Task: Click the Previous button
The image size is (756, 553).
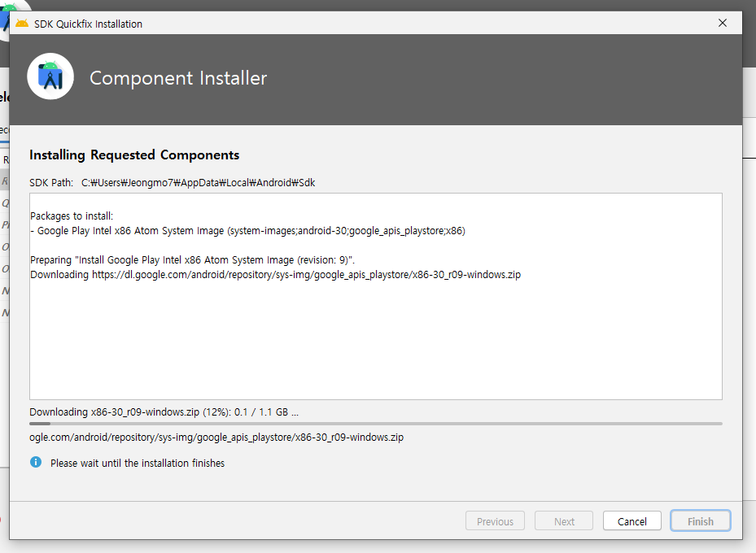Action: [x=495, y=521]
